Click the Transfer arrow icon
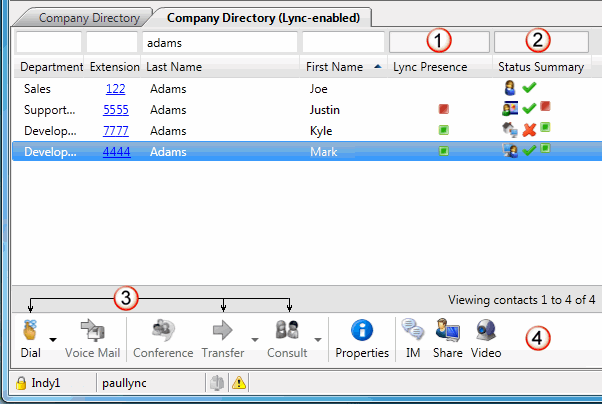This screenshot has height=404, width=602. click(x=222, y=330)
